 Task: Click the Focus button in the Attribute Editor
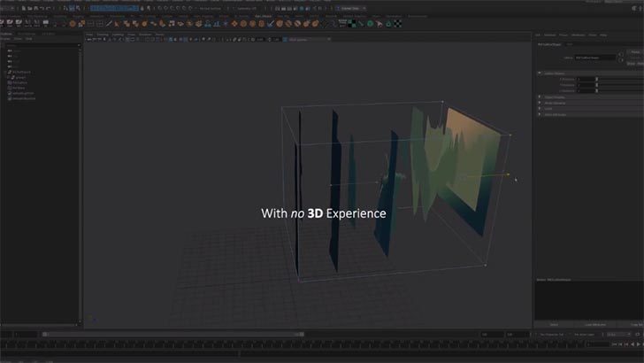633,51
